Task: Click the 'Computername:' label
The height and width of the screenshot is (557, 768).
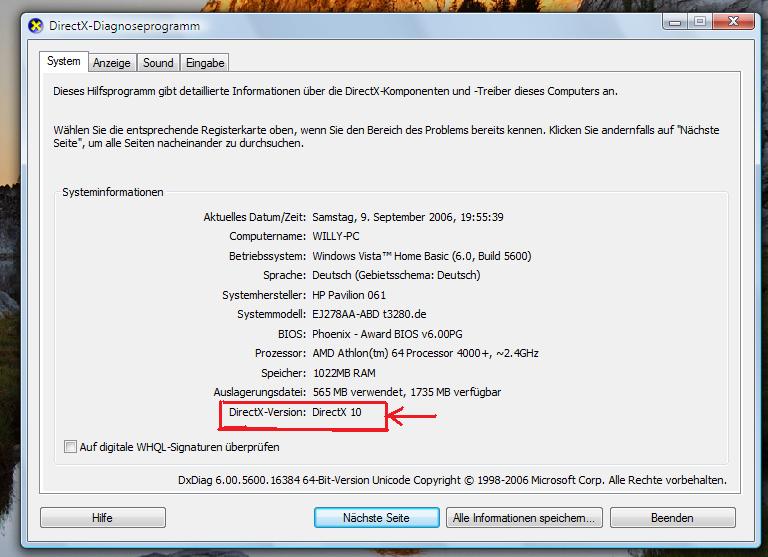Action: pos(267,236)
